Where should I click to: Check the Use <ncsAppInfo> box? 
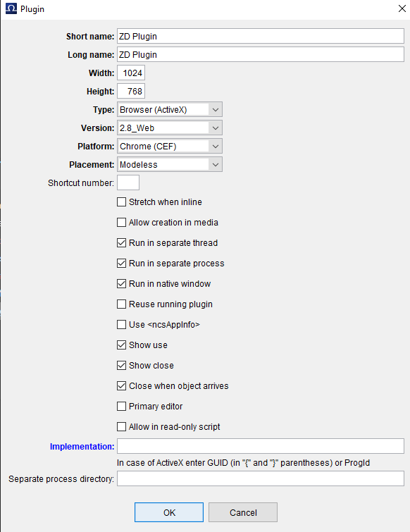121,325
